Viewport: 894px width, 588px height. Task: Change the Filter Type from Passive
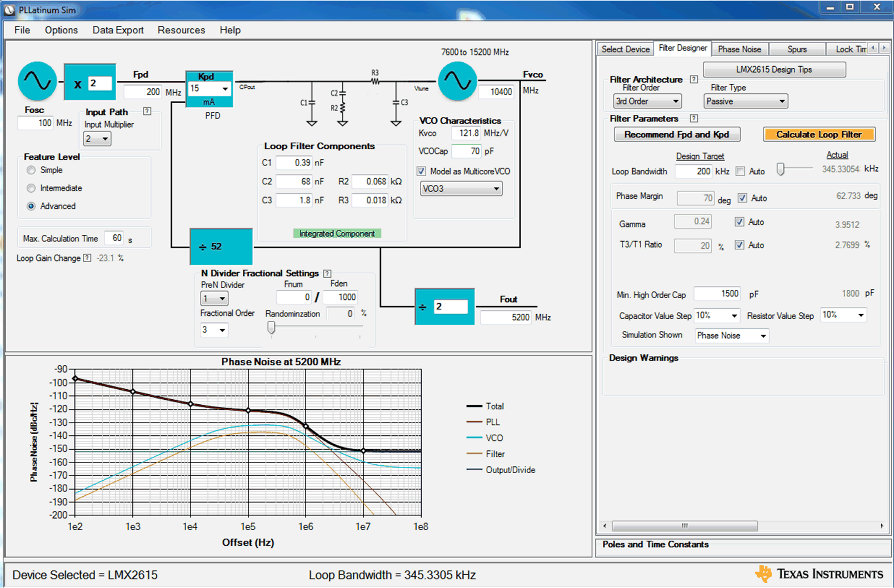click(x=745, y=101)
